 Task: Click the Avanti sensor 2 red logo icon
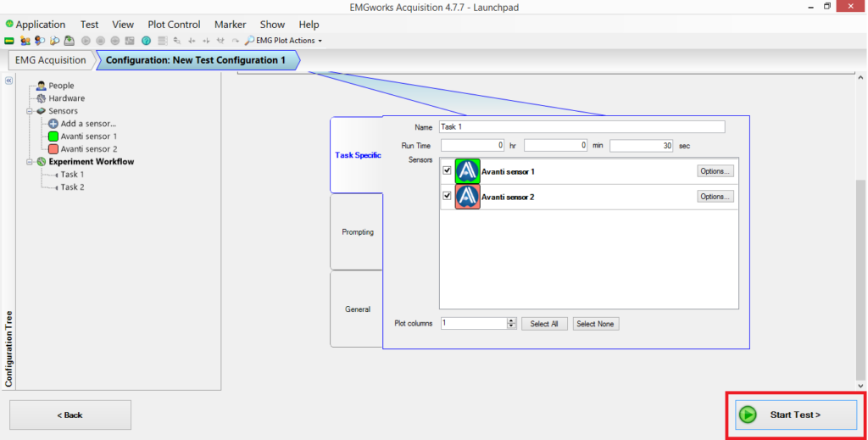[467, 197]
